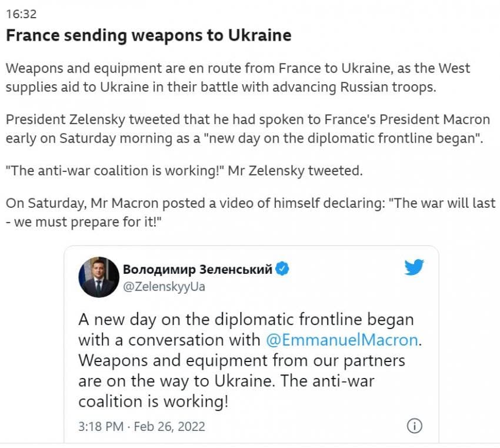Click the tweet timestamp 3:18 PM · Feb 26, 2022

142,426
